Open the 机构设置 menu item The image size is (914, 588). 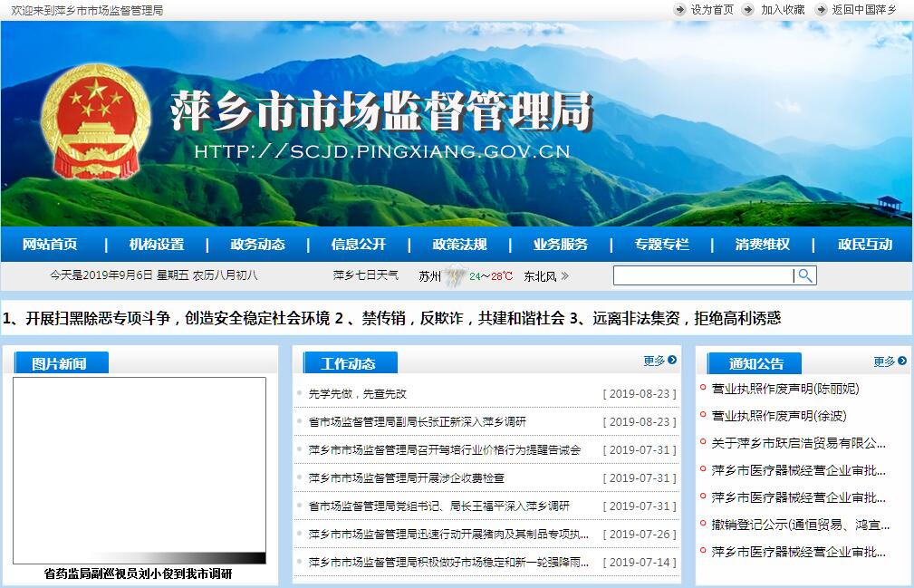[x=157, y=245]
